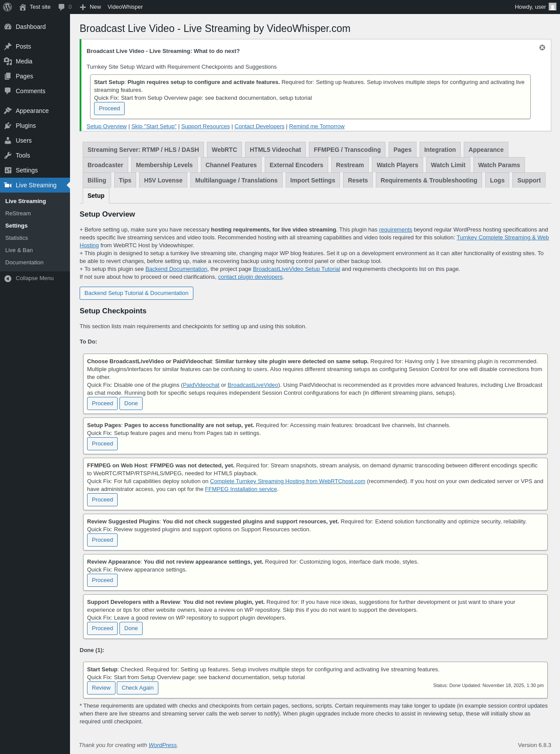Image resolution: width=560 pixels, height=754 pixels.
Task: Open the Test site home icon
Action: pos(23,7)
